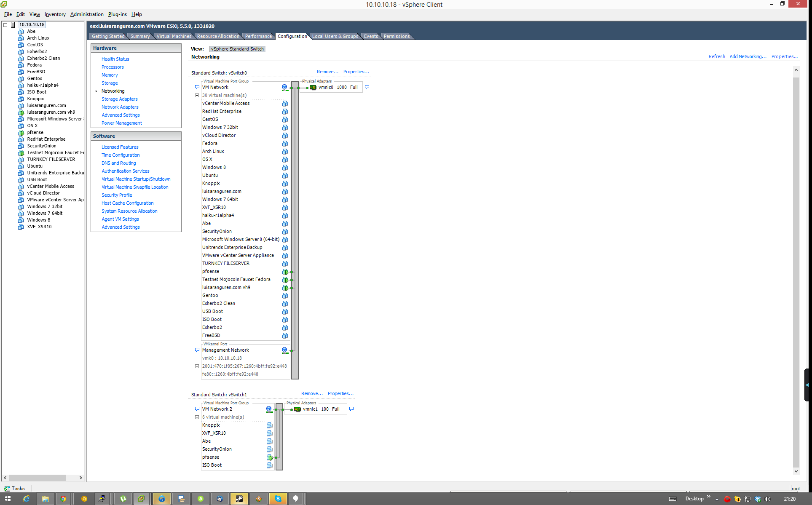
Task: Collapse the 30 virtual machine(s) list
Action: (x=197, y=96)
